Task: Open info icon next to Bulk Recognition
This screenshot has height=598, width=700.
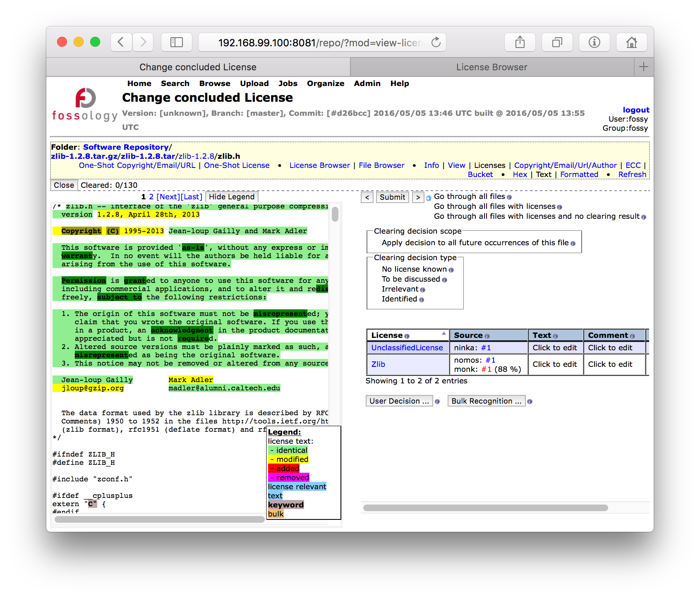Action: click(x=530, y=402)
